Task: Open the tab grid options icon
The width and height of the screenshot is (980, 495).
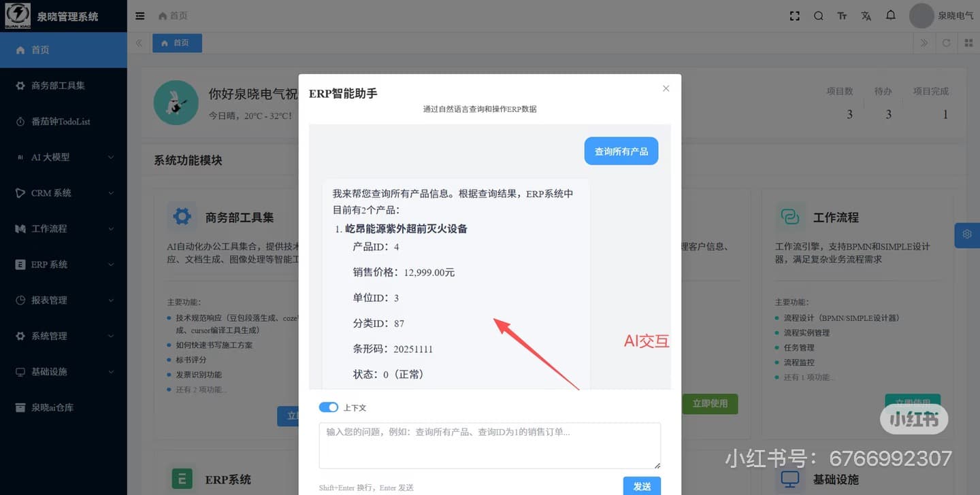Action: coord(968,43)
